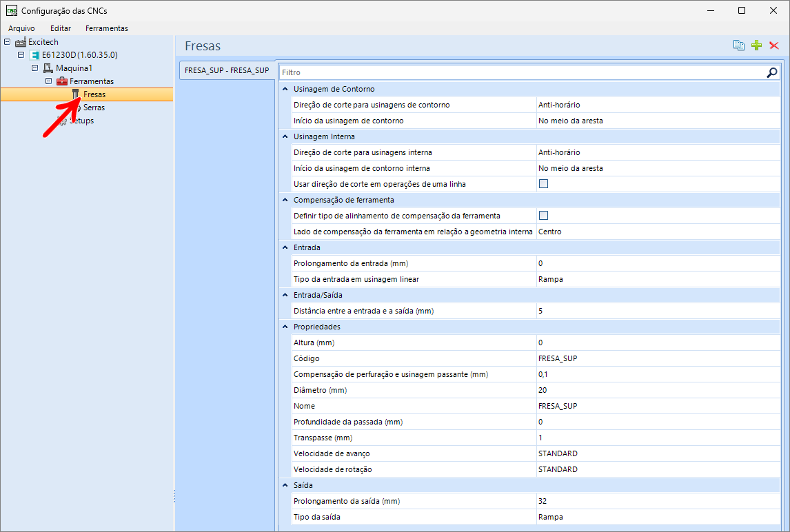Select the FRESA_SUP - FRESA_SUP tab

(227, 70)
